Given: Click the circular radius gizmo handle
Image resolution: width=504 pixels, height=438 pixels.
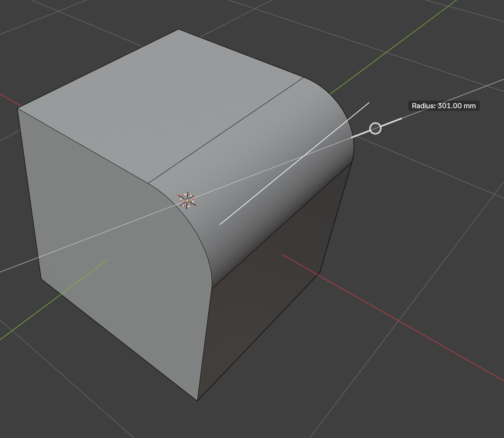Looking at the screenshot, I should click(375, 128).
